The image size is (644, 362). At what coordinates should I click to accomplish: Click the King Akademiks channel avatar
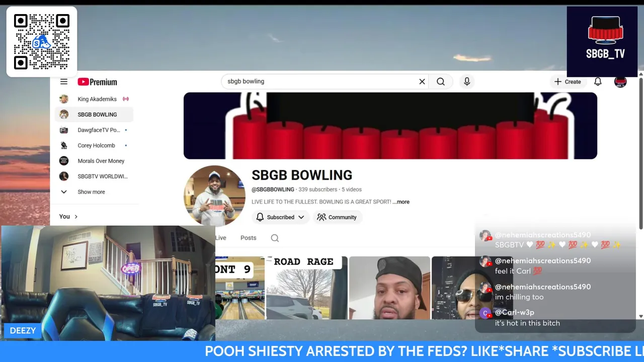click(64, 99)
